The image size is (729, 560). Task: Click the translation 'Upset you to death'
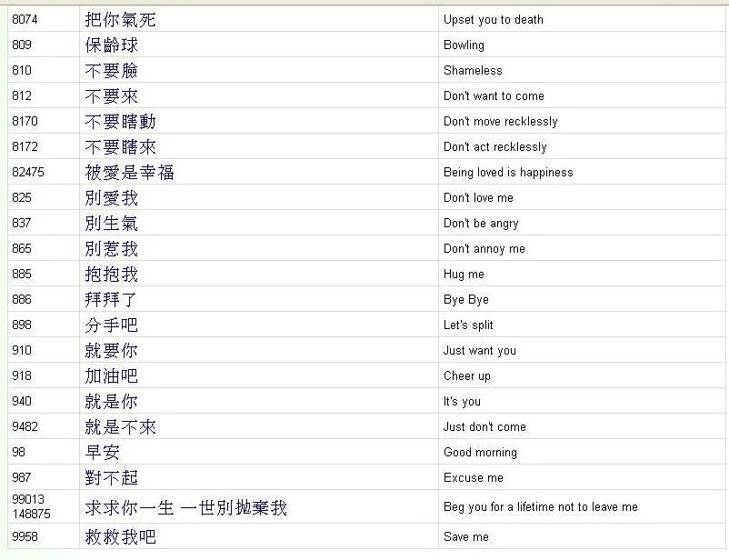coord(494,19)
